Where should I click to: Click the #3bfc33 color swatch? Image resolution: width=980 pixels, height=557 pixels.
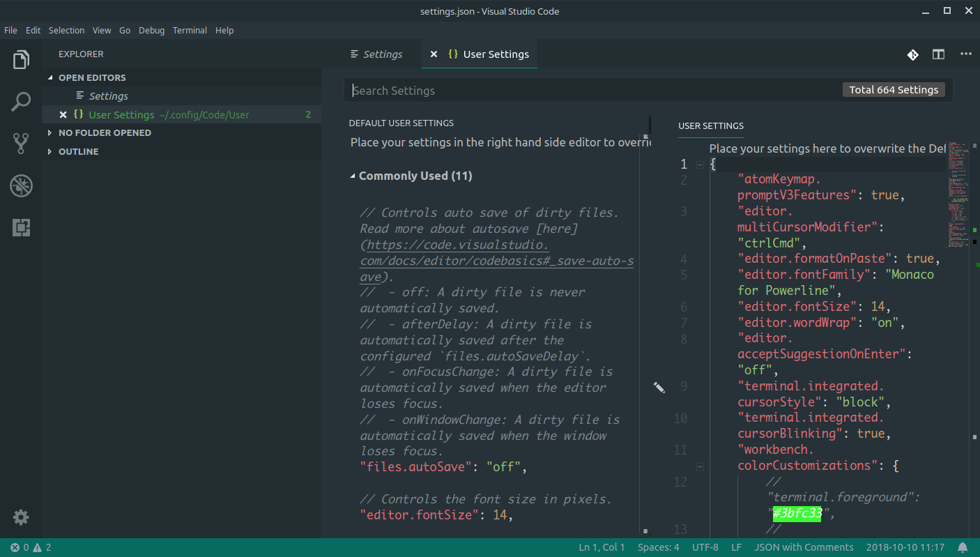[797, 514]
